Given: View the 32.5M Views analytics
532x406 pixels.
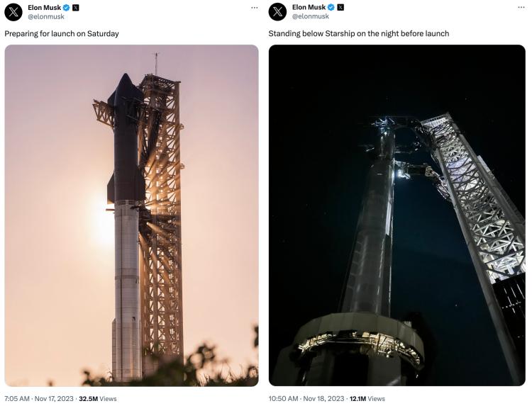Looking at the screenshot, I should click(x=97, y=399).
